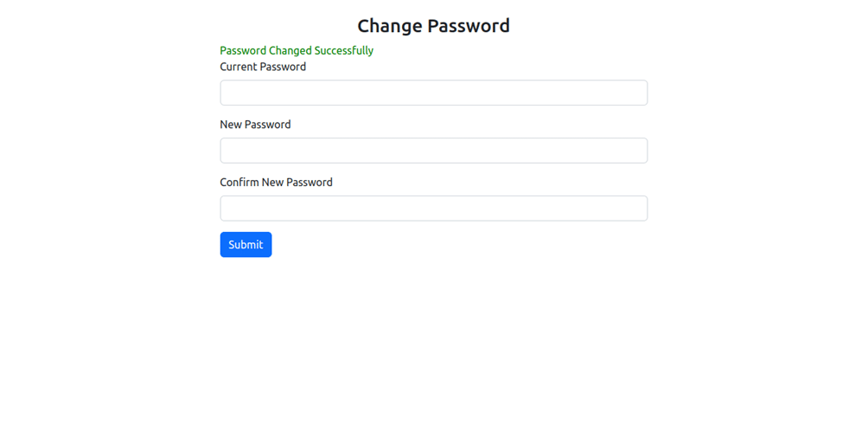The width and height of the screenshot is (868, 424).
Task: Click the word Confirm in the last label
Action: [240, 183]
